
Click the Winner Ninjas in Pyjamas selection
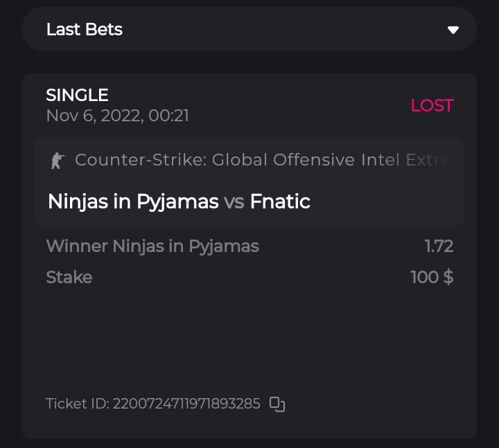click(x=152, y=246)
